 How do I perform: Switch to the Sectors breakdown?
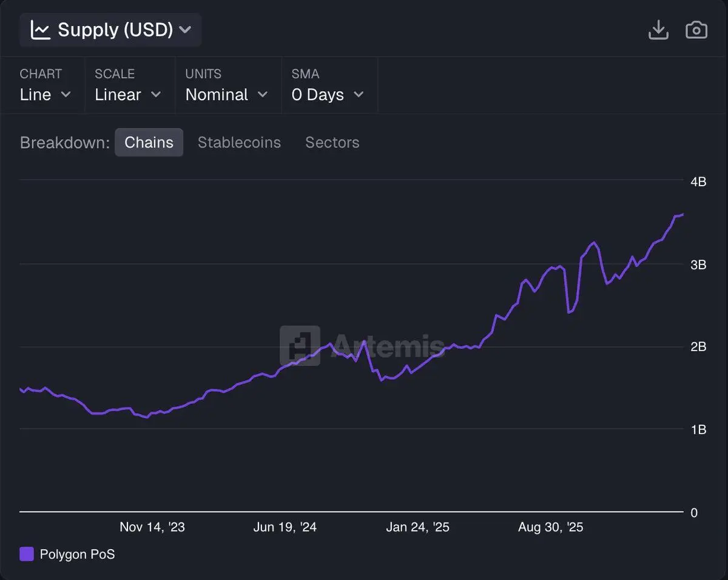click(332, 143)
